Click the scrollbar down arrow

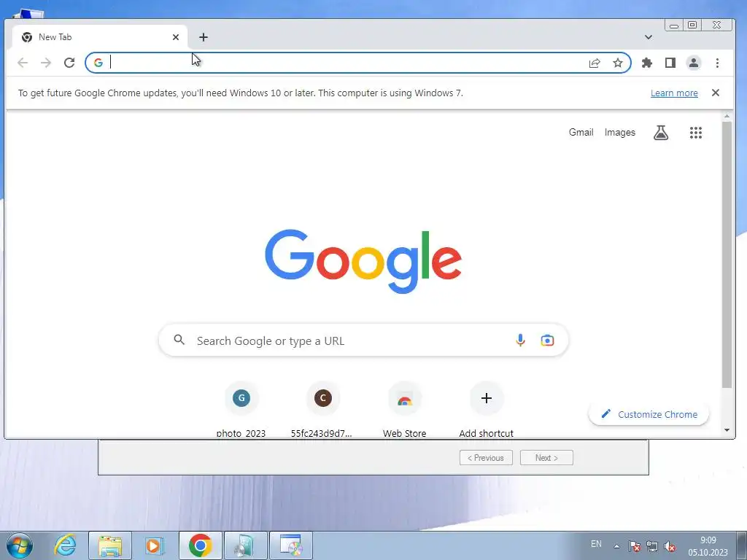727,430
